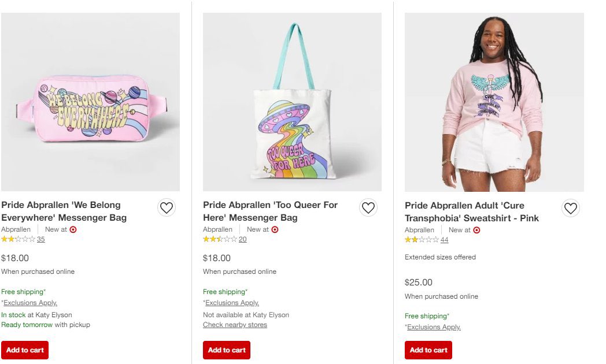Open the pink fanny pack product image
Viewport: 606px width, 364px height.
coord(90,102)
